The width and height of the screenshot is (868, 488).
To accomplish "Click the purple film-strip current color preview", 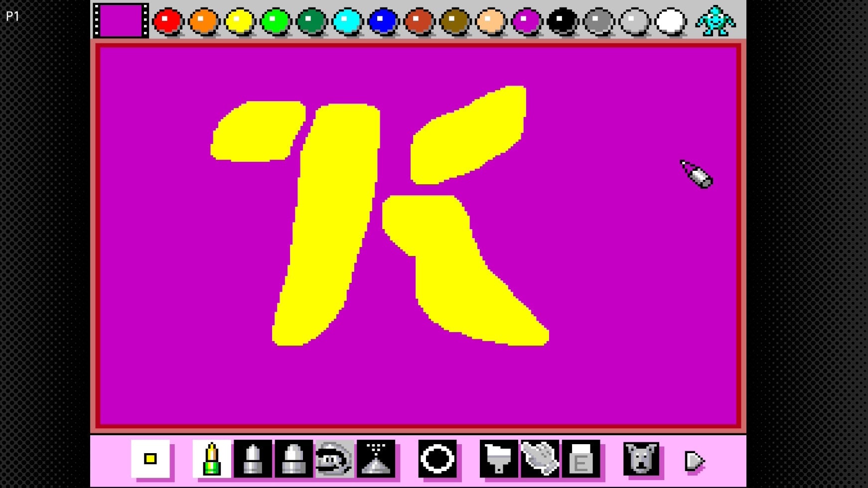I will [x=121, y=21].
